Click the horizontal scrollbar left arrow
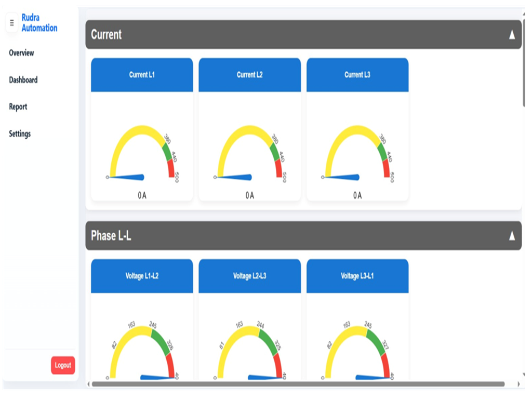 pos(88,384)
